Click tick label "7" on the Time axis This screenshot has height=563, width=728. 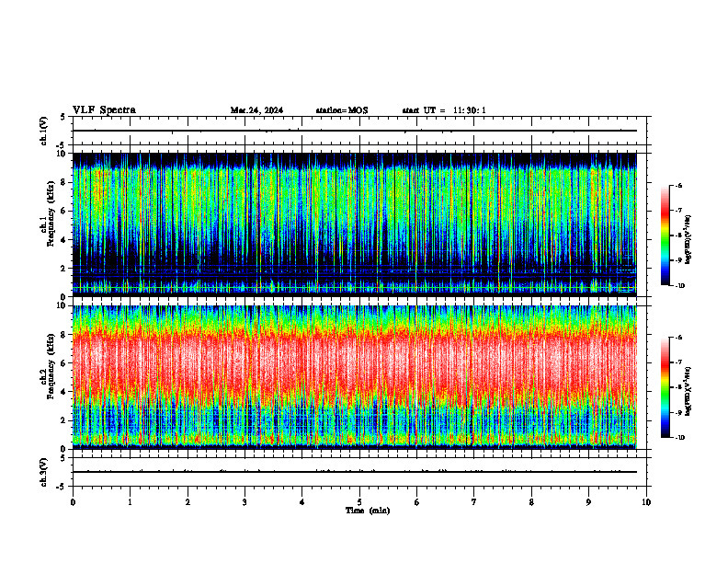click(474, 502)
